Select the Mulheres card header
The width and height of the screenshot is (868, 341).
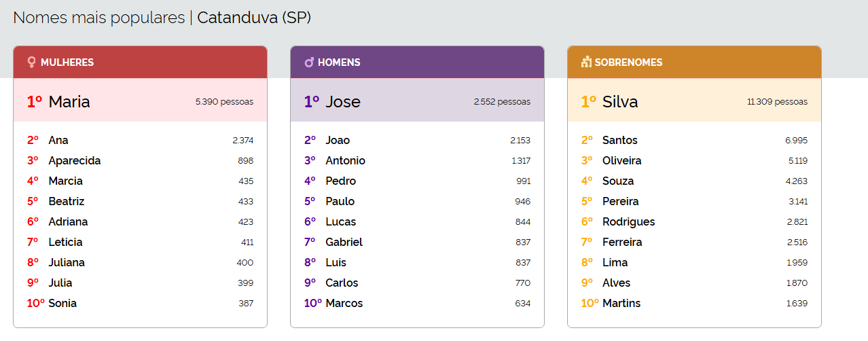coord(140,62)
